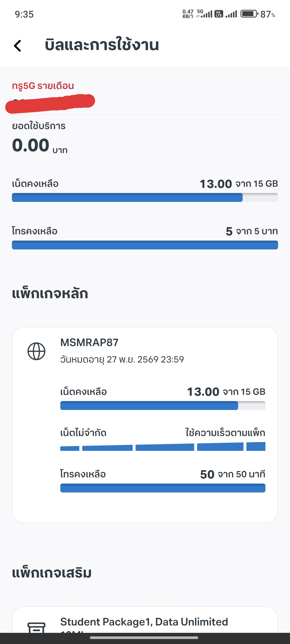Open the MSMRAP87 package title
The image size is (290, 644).
click(89, 343)
